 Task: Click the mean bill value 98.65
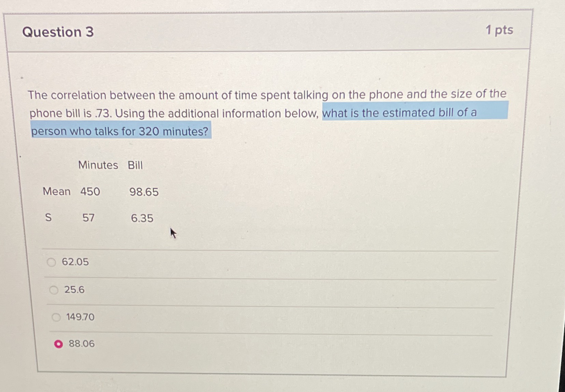(143, 192)
